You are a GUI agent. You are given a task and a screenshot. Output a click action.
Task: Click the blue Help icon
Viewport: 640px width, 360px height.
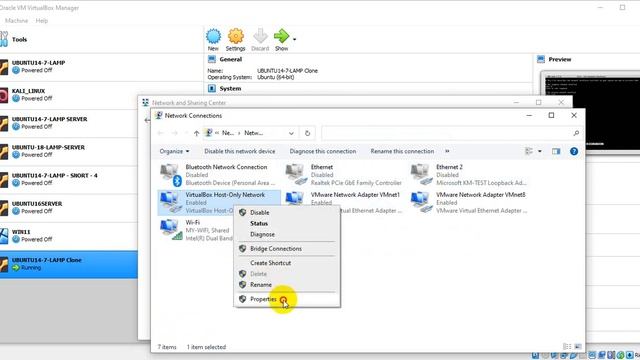(x=574, y=151)
